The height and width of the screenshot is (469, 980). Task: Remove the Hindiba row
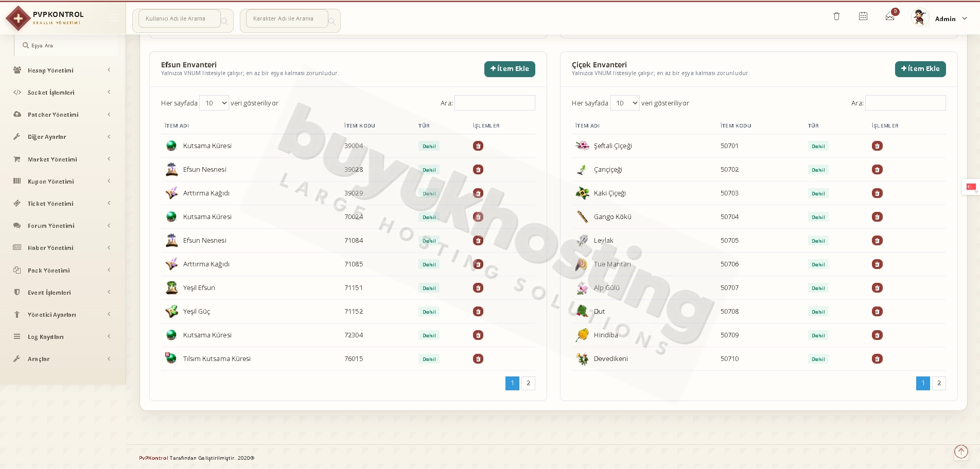click(877, 335)
